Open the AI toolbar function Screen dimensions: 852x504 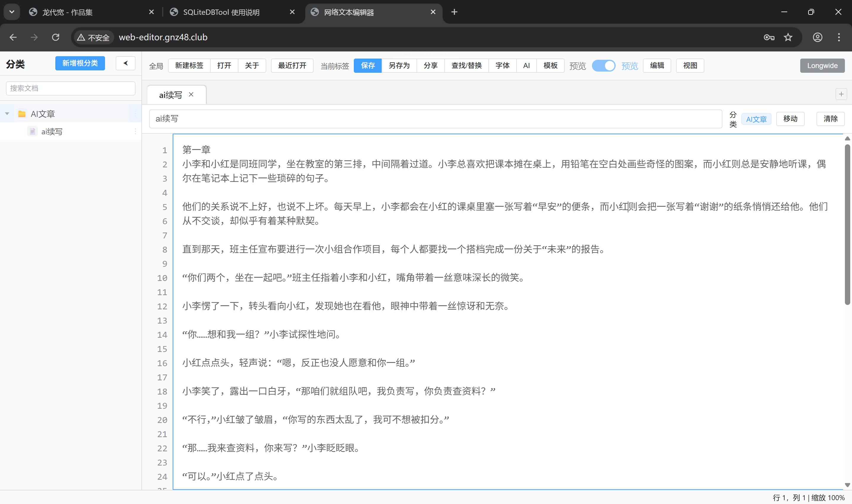(x=526, y=66)
